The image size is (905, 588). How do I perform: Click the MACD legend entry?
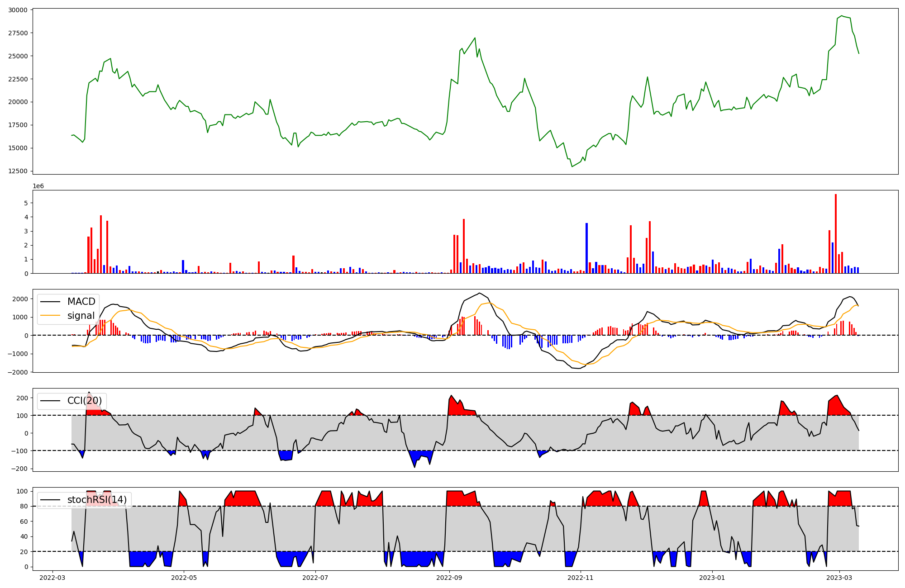click(x=81, y=302)
